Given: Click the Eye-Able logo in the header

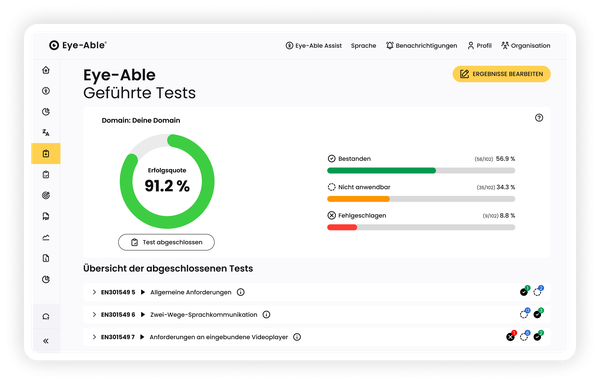Looking at the screenshot, I should pos(78,45).
